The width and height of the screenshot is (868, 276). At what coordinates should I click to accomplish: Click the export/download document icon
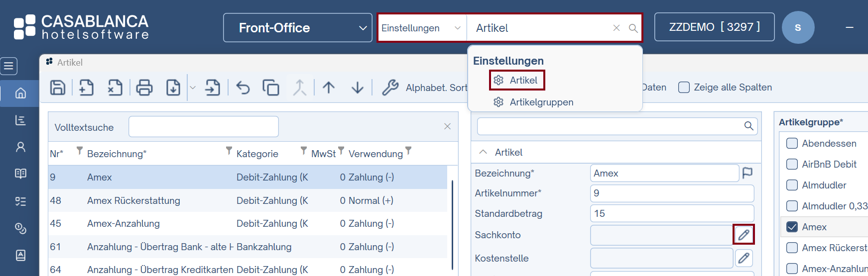click(x=173, y=88)
